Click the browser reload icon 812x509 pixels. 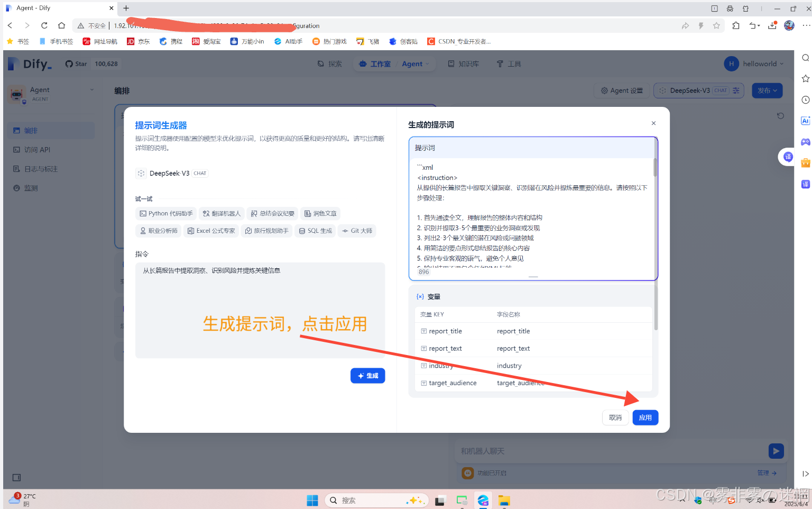[x=44, y=25]
